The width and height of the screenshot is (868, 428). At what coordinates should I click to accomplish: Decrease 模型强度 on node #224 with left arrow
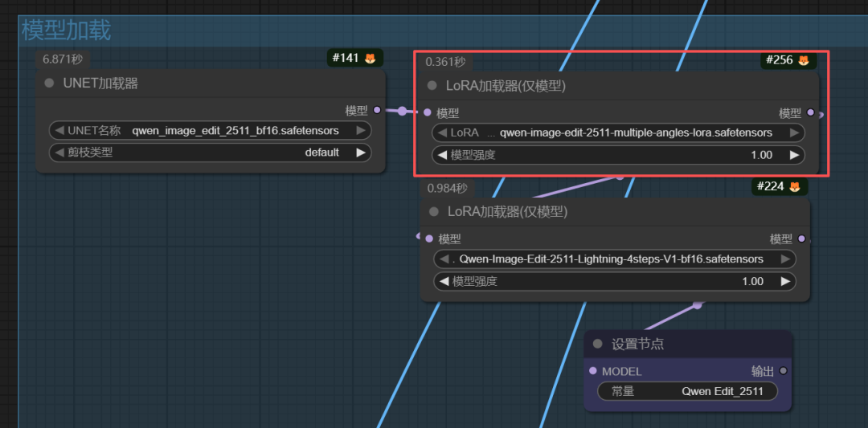coord(443,282)
